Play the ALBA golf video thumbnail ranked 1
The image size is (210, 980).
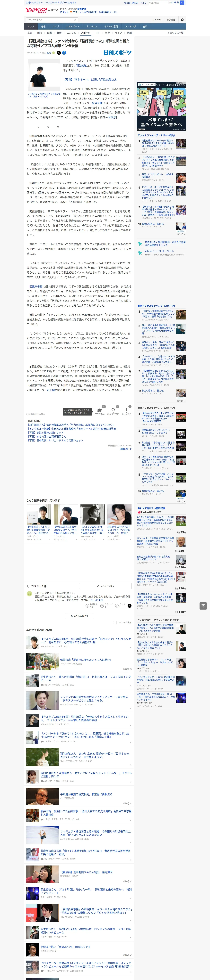pos(181,416)
